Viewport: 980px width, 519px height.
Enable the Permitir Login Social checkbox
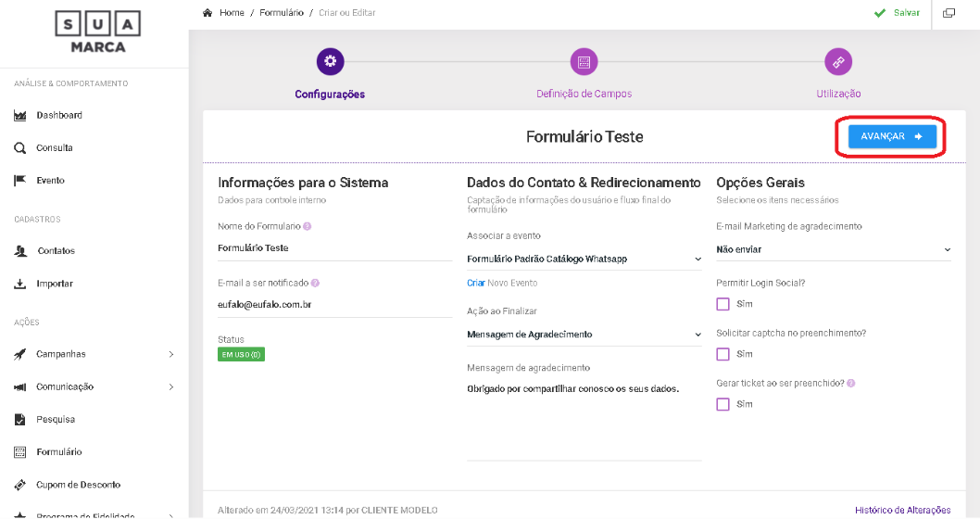722,304
